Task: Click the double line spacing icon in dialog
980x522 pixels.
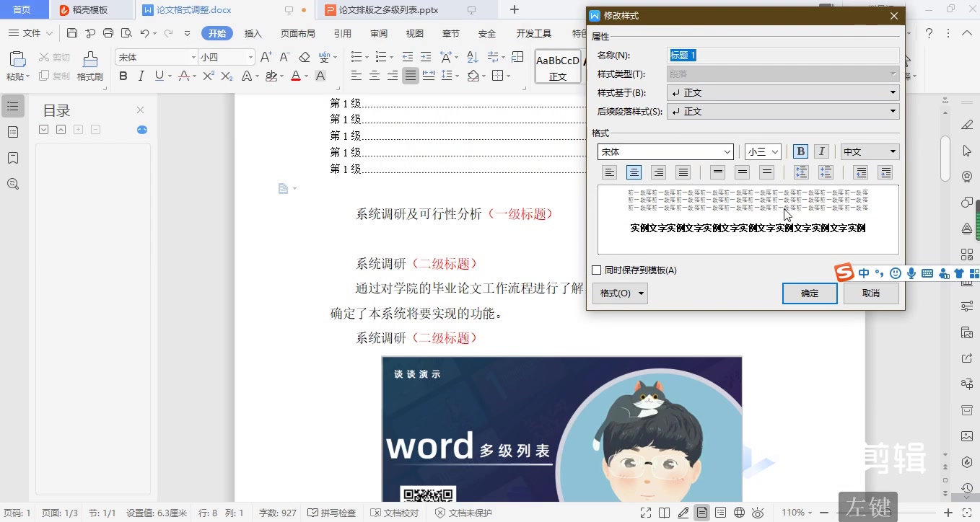Action: coord(767,172)
